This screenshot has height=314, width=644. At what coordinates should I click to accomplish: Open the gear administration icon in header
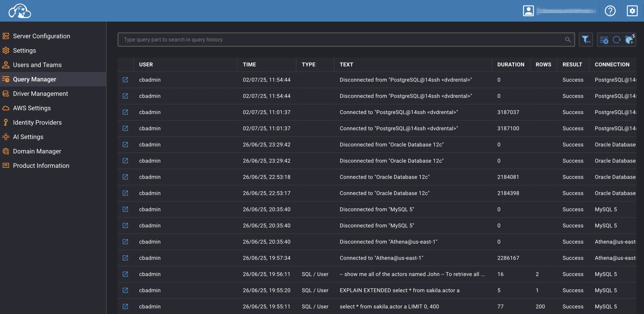coord(632,11)
